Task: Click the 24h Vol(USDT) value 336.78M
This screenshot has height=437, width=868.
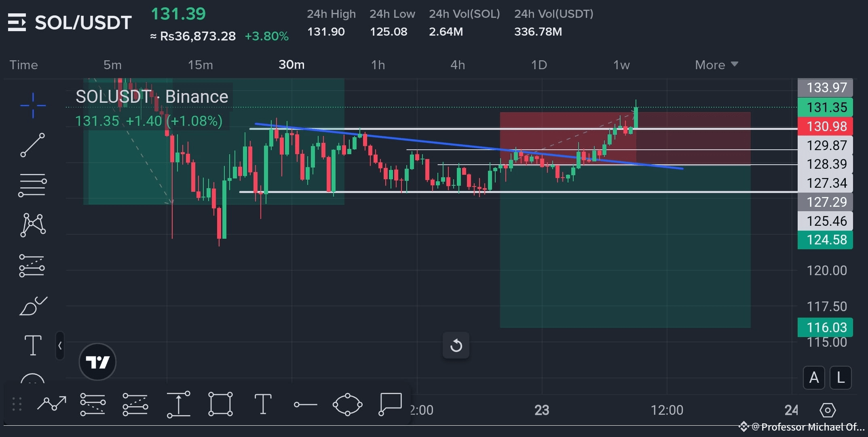Action: pos(538,32)
